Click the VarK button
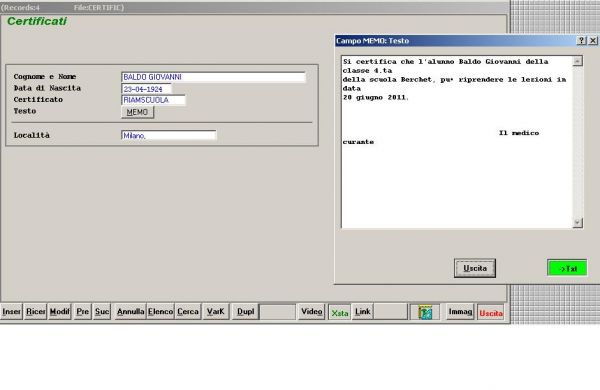The height and width of the screenshot is (390, 600). click(215, 312)
